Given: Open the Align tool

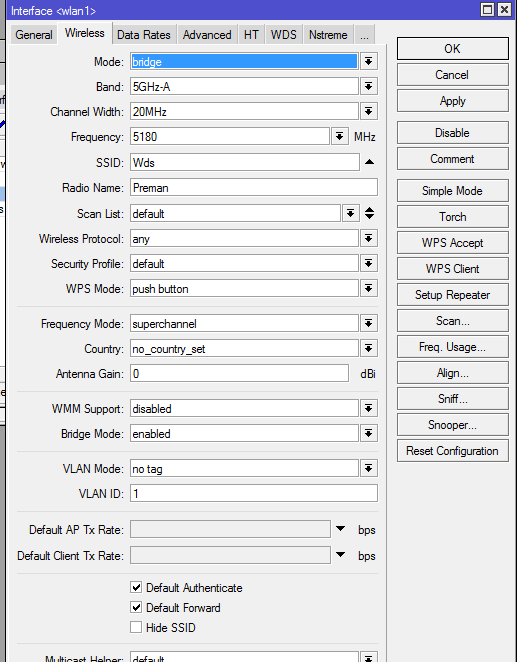Looking at the screenshot, I should tap(452, 373).
